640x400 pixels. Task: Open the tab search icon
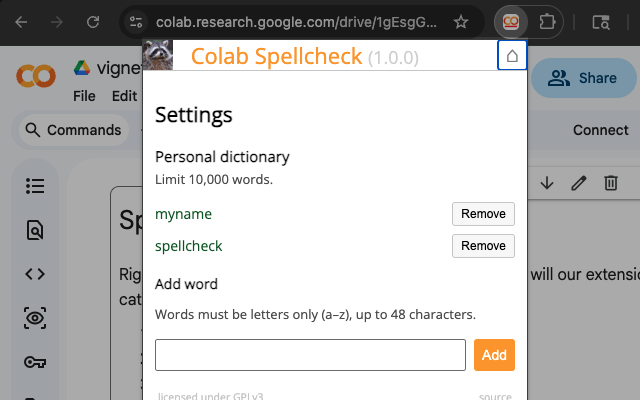click(601, 22)
